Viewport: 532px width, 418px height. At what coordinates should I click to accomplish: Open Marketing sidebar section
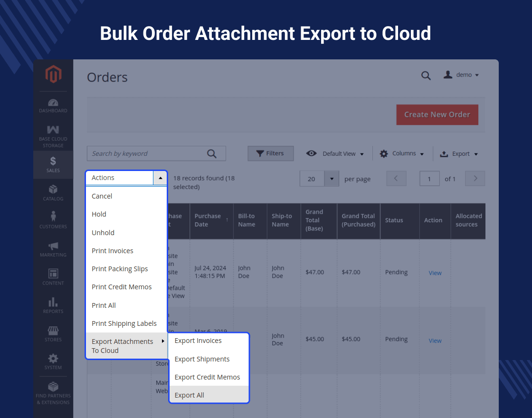pos(53,249)
